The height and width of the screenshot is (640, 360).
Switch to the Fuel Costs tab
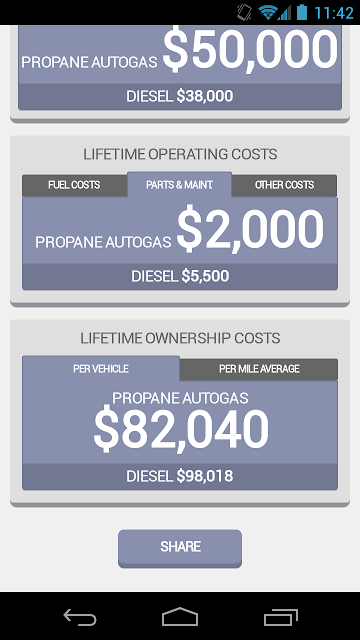74,185
